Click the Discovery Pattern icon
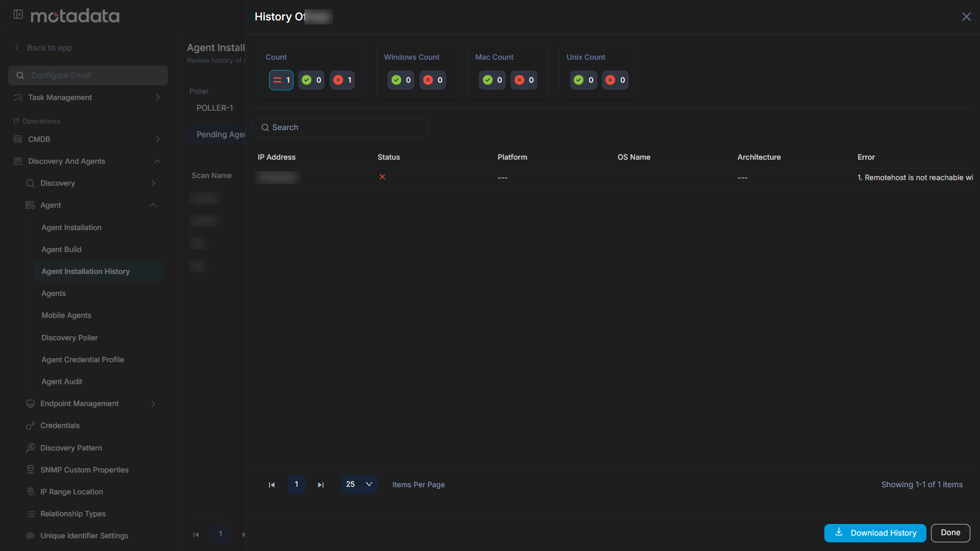This screenshot has width=980, height=551. click(x=30, y=447)
